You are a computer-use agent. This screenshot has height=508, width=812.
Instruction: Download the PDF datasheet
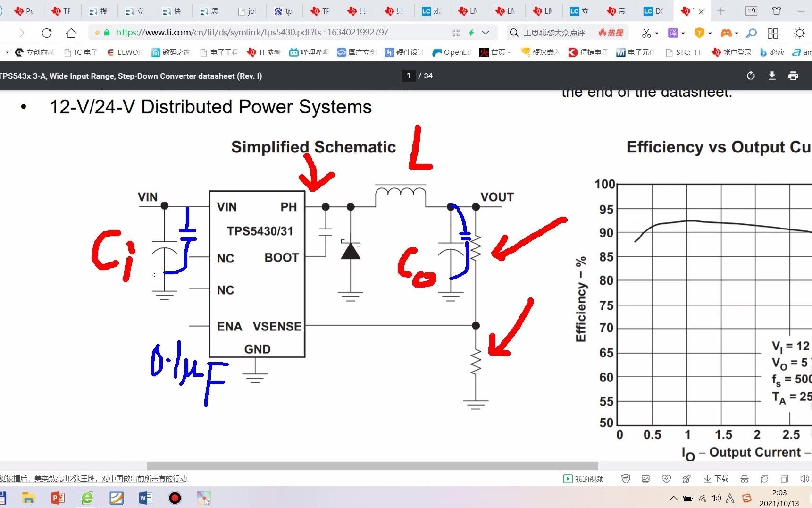coord(772,76)
